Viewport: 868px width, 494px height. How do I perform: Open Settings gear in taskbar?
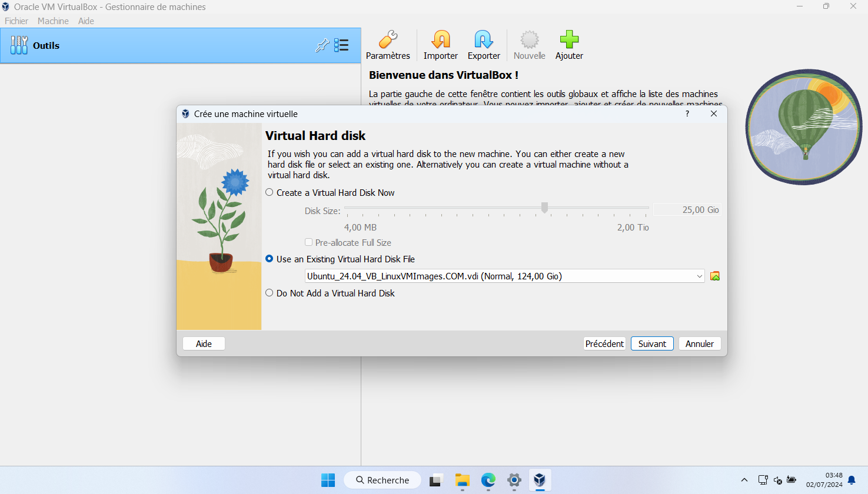tap(514, 480)
